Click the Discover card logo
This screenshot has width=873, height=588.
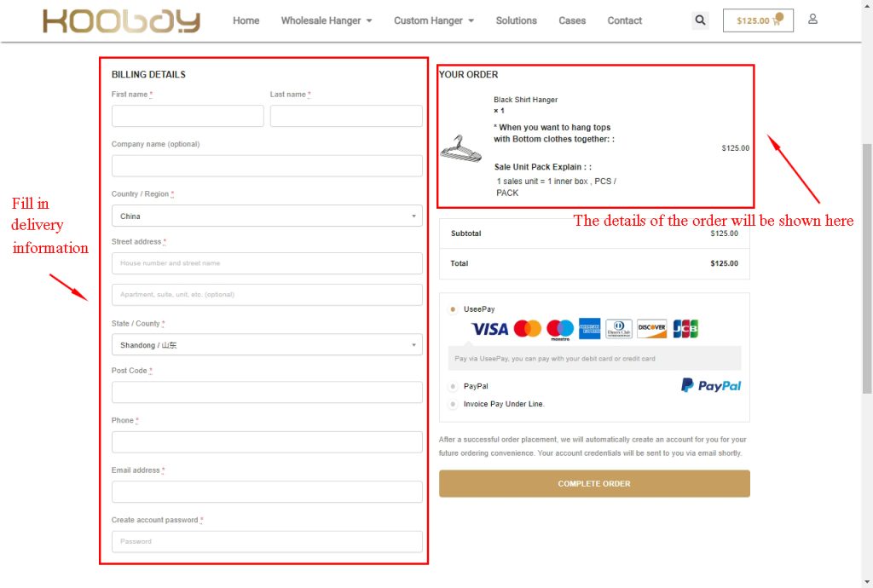[651, 329]
